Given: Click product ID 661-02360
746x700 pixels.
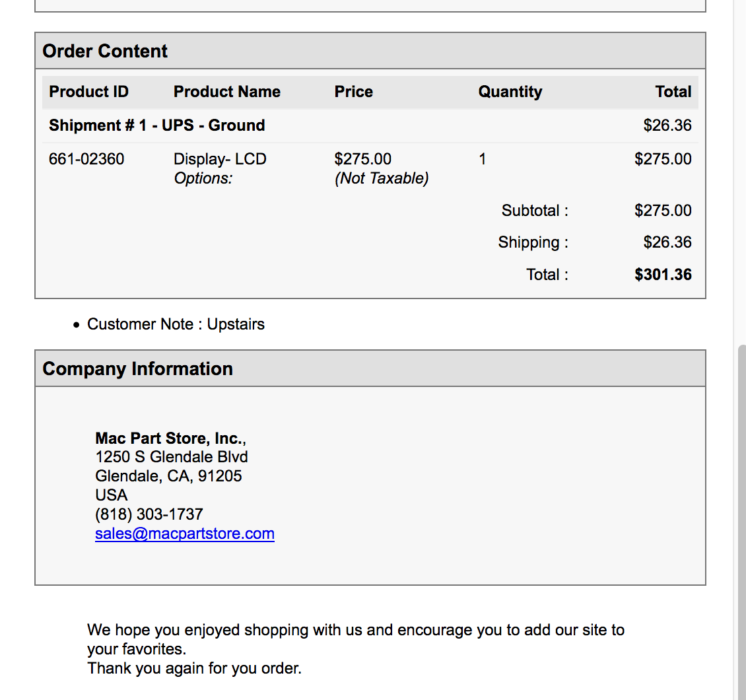Looking at the screenshot, I should (86, 159).
